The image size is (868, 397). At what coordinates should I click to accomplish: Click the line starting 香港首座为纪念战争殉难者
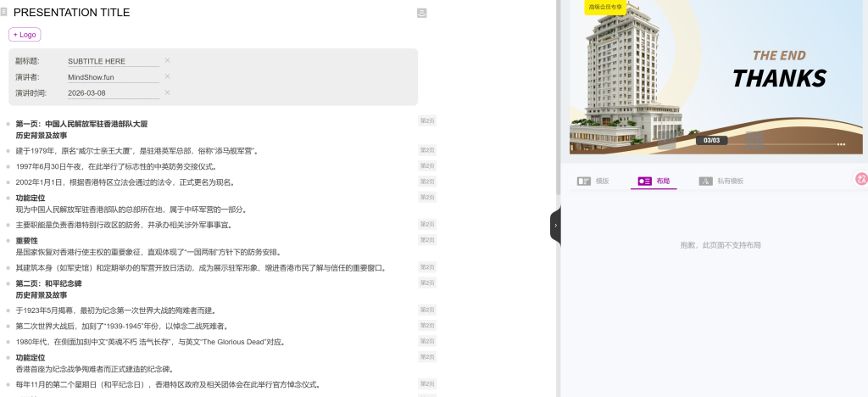[95, 369]
